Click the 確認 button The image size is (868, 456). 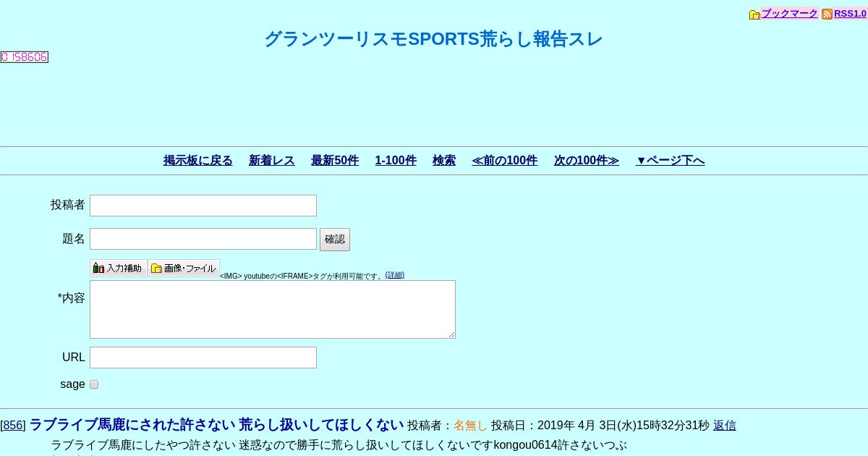pos(335,240)
